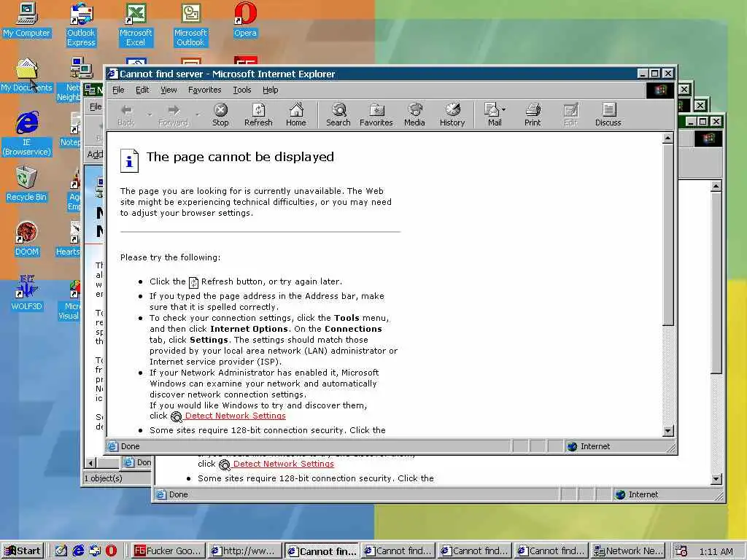Image resolution: width=747 pixels, height=560 pixels.
Task: Reload the page with Refresh
Action: pos(258,114)
